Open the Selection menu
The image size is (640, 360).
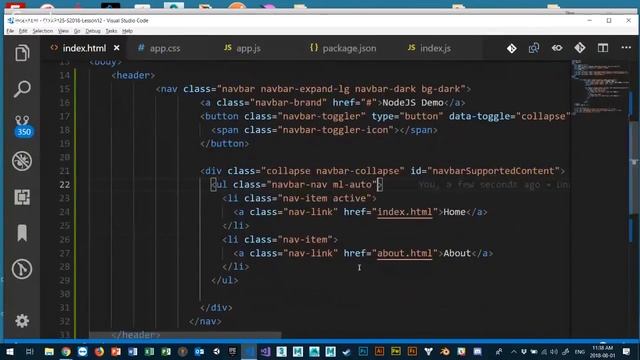pos(42,31)
